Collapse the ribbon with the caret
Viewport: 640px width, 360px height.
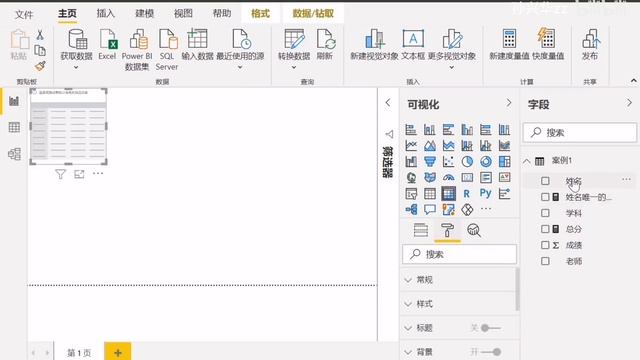[633, 80]
